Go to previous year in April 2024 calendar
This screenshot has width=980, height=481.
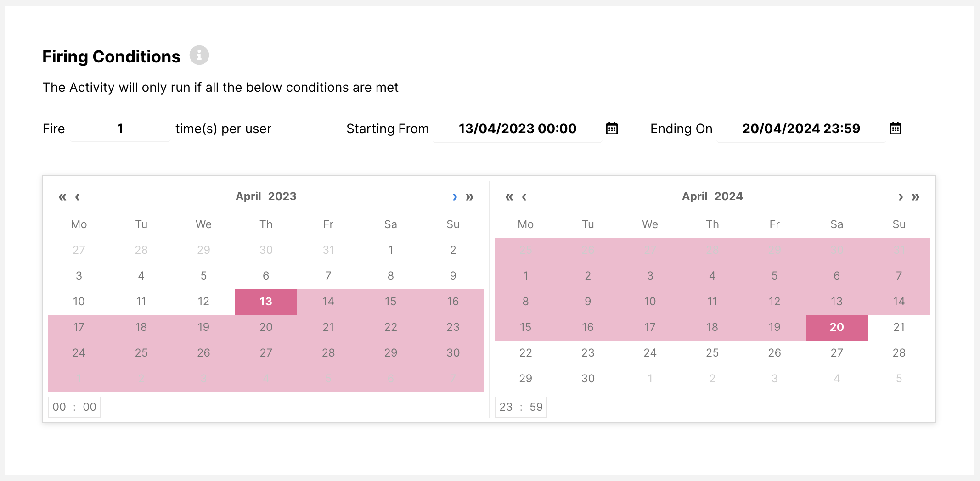pos(509,197)
